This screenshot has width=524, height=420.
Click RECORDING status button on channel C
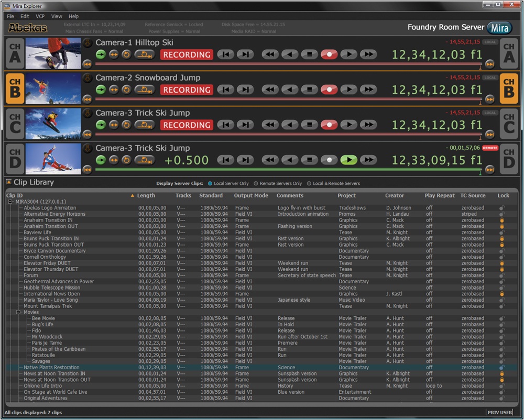(x=187, y=125)
